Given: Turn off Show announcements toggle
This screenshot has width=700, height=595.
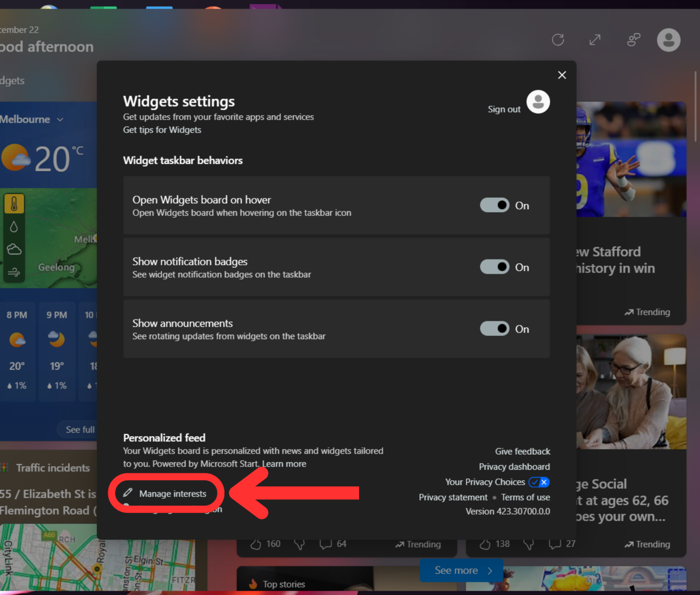Looking at the screenshot, I should [495, 328].
